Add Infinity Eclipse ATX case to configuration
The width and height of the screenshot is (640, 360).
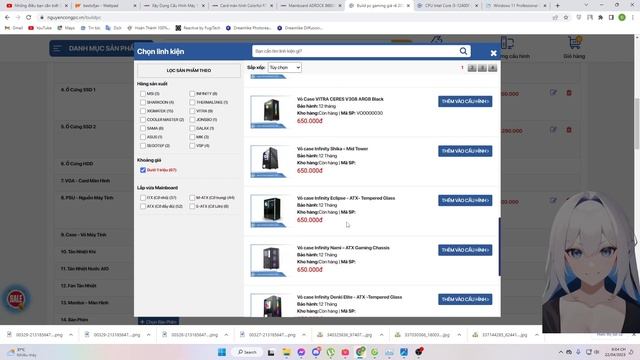(x=465, y=200)
